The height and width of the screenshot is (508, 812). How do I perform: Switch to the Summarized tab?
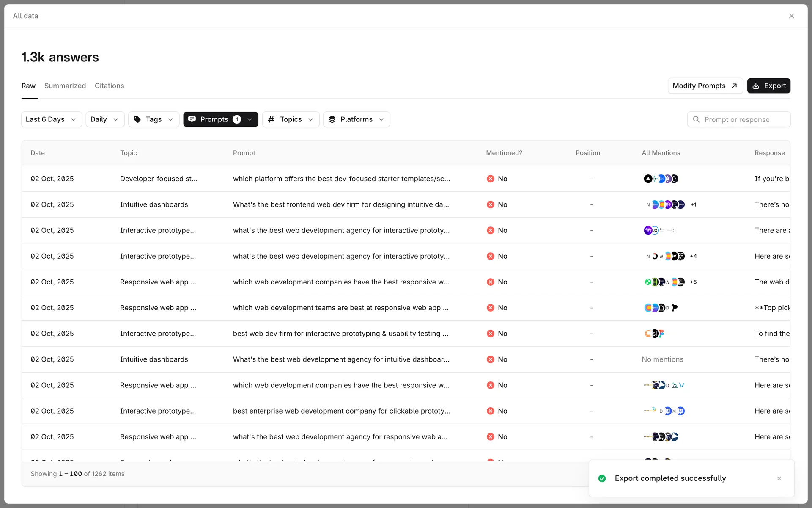[x=65, y=86]
